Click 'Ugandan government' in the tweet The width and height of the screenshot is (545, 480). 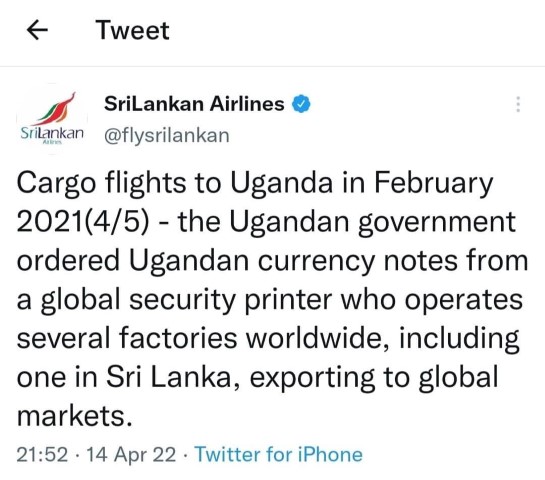(372, 222)
